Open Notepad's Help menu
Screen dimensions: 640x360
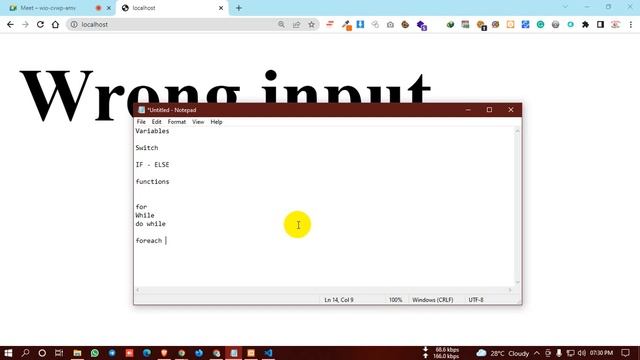coord(216,122)
